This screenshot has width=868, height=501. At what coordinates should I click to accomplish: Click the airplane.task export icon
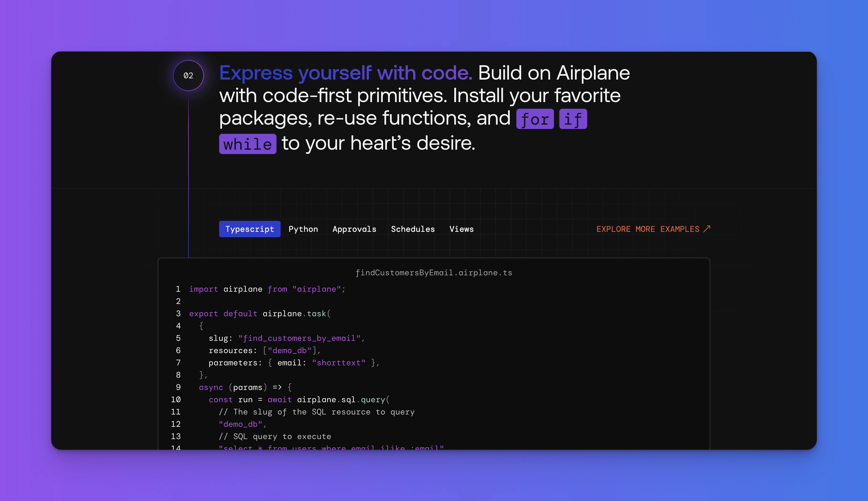click(292, 313)
